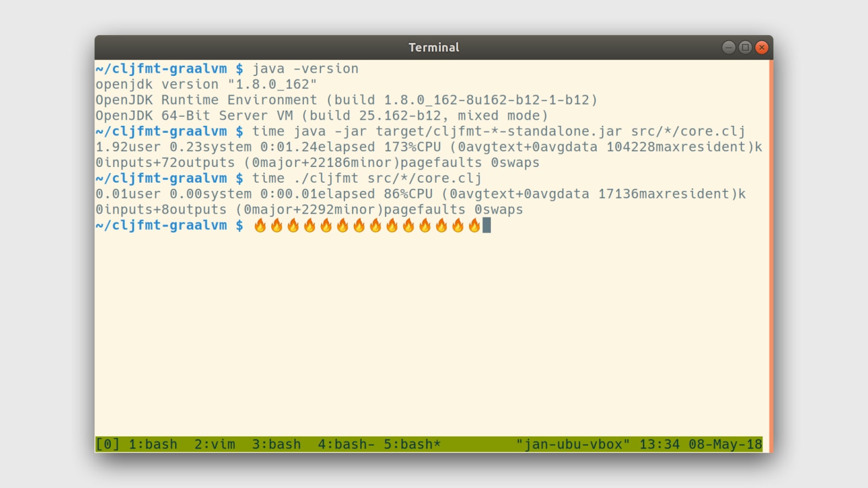Click the last fire emoji before cursor
This screenshot has width=868, height=488.
click(x=475, y=226)
